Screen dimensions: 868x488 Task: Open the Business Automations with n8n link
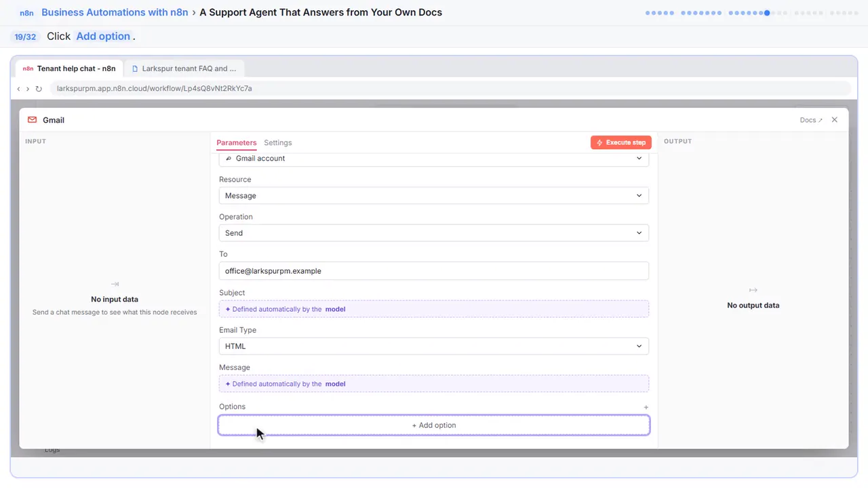pyautogui.click(x=115, y=12)
